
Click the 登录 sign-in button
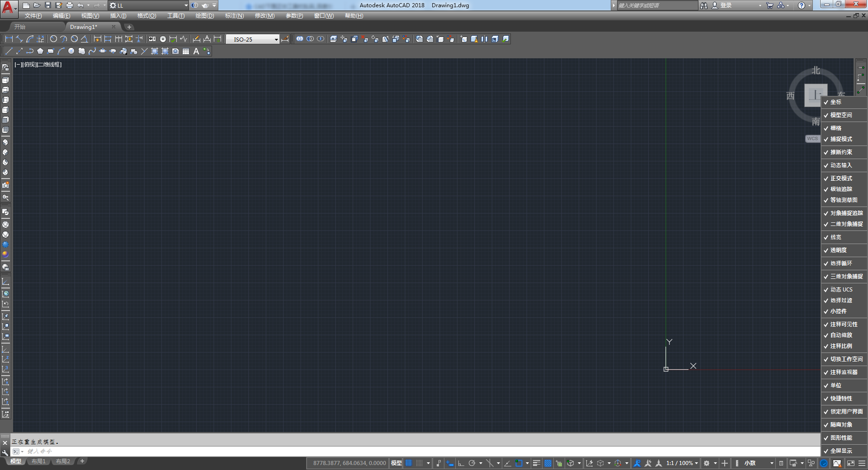pos(722,5)
